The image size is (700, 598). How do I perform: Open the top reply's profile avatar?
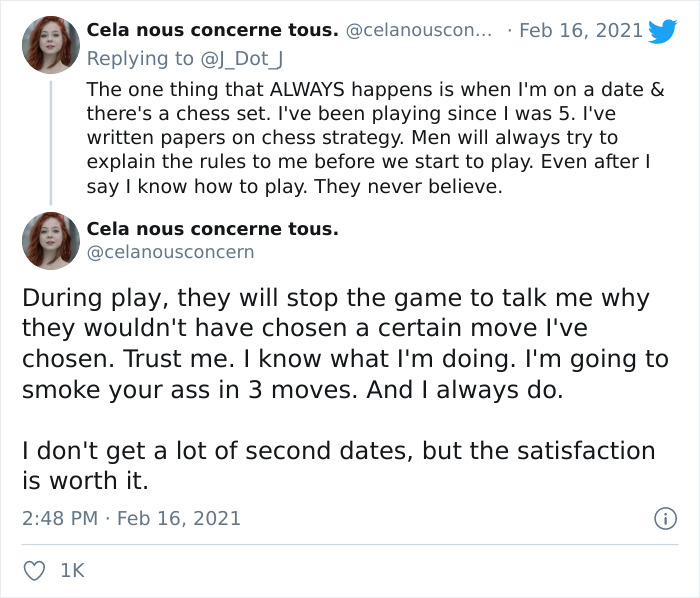[51, 45]
